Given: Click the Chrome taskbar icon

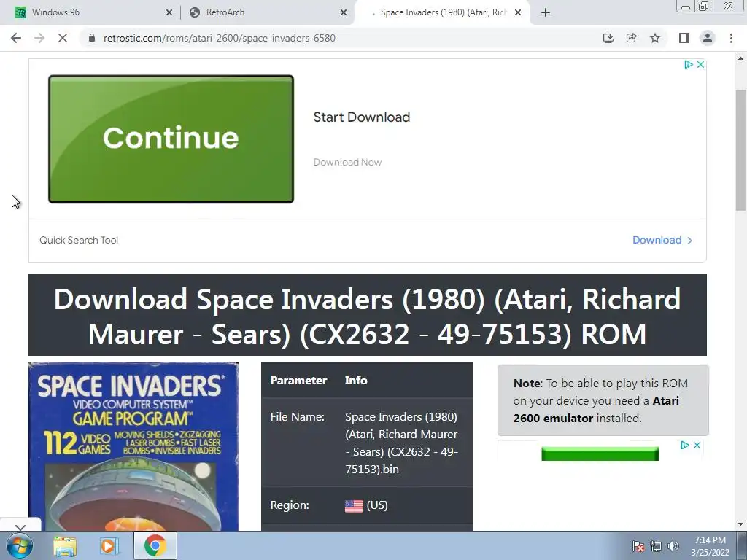Looking at the screenshot, I should click(x=155, y=545).
